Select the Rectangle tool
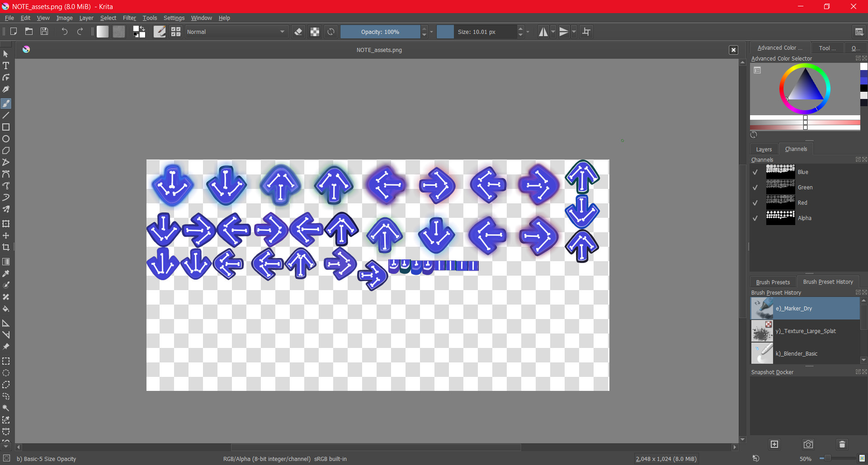 (6, 127)
